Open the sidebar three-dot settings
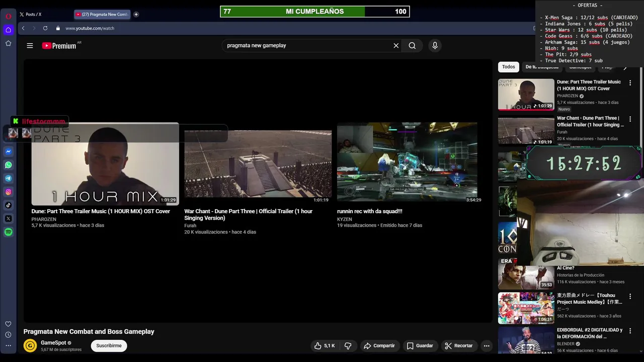Viewport: 644px width, 362px height. 9,345
